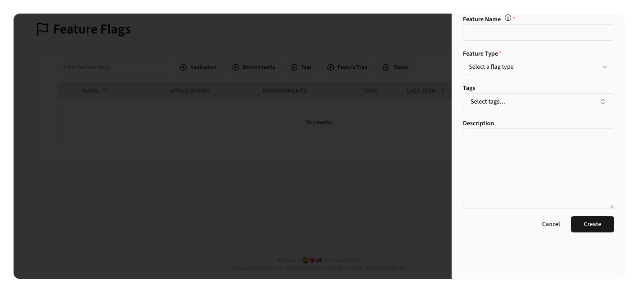Click the plus icon on the Environments filter
This screenshot has height=298, width=644.
point(235,67)
